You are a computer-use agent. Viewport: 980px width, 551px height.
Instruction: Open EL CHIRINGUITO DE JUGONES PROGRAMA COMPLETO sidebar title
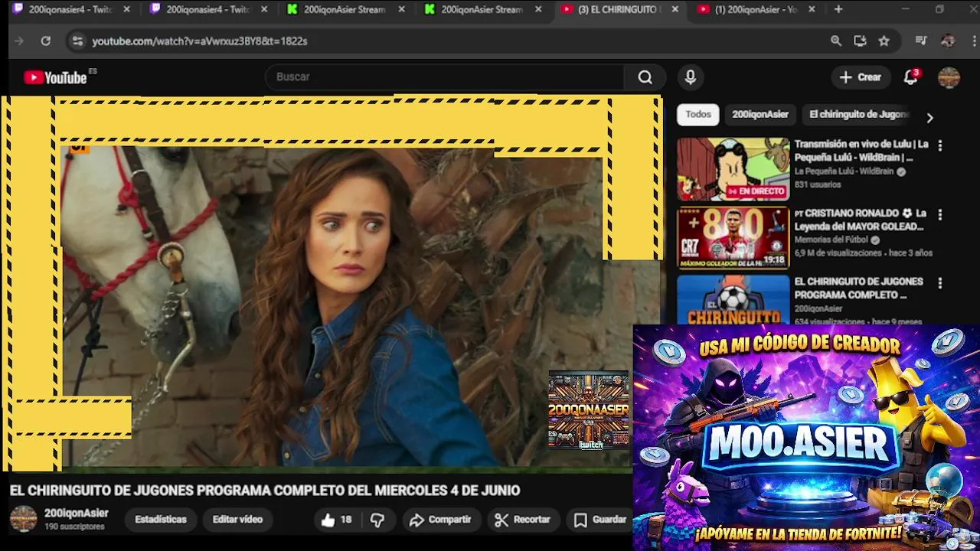point(859,289)
